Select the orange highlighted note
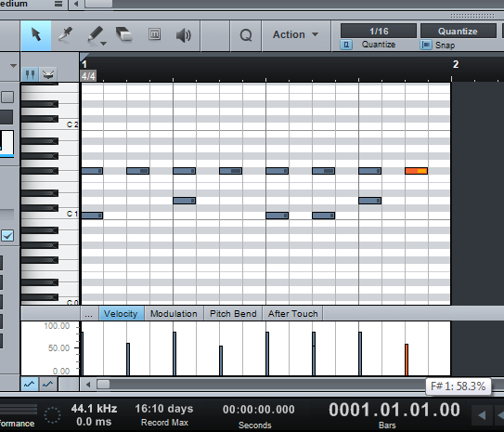 (416, 171)
